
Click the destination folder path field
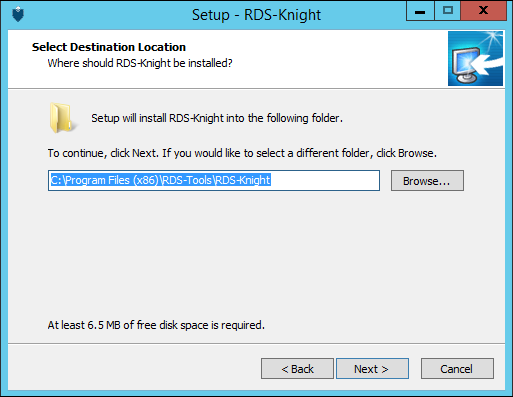pos(214,181)
